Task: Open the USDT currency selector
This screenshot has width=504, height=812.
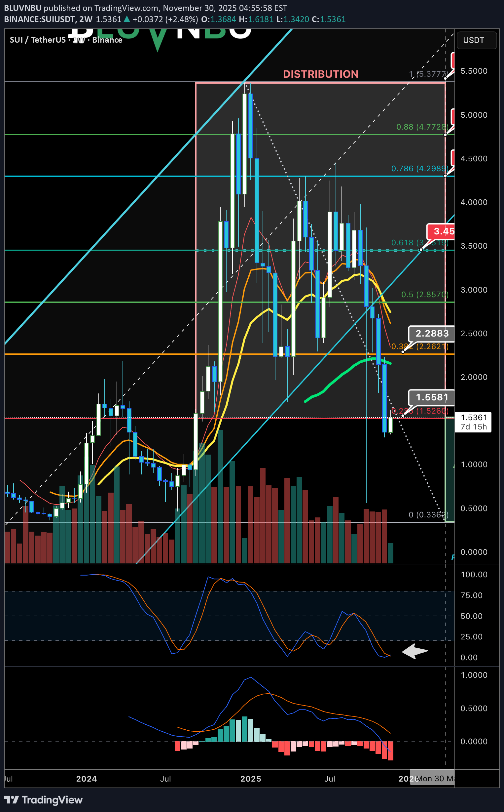Action: pyautogui.click(x=476, y=40)
